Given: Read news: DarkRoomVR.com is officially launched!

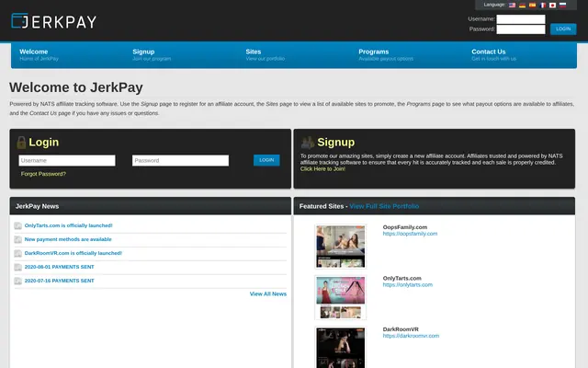Looking at the screenshot, I should (73, 253).
